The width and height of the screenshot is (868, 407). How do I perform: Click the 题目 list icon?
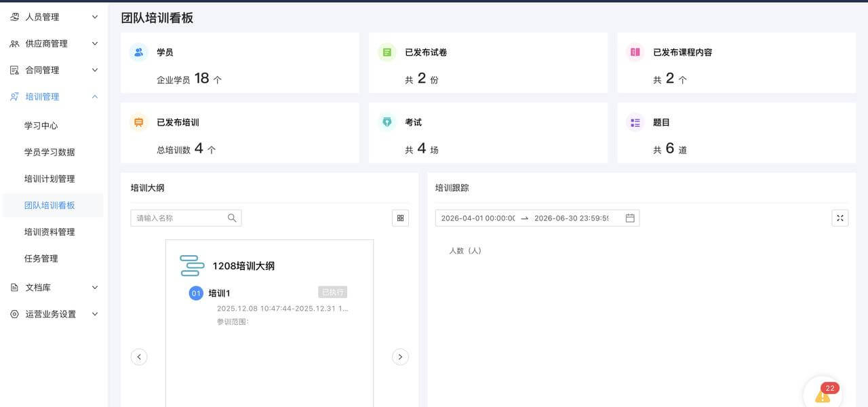coord(635,122)
